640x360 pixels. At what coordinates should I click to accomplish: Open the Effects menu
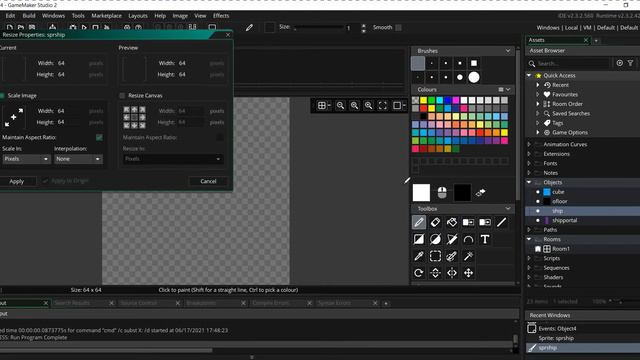pyautogui.click(x=221, y=16)
